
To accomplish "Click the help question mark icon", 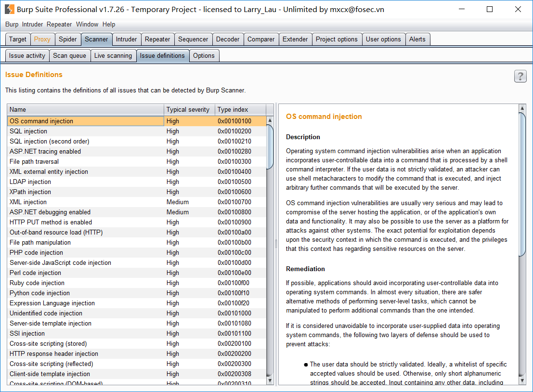I will pos(520,76).
